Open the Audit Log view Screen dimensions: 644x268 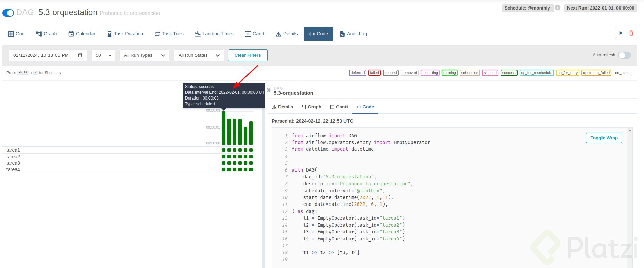pyautogui.click(x=353, y=34)
